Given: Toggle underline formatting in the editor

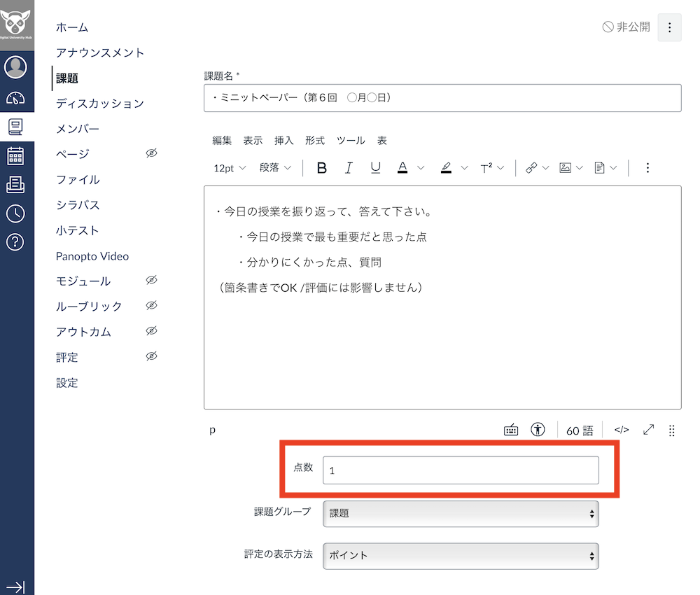Looking at the screenshot, I should 376,167.
